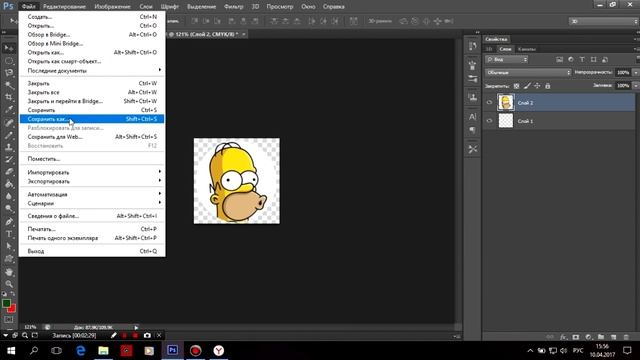The width and height of the screenshot is (640, 360).
Task: Open the Изображение menu
Action: tap(112, 7)
